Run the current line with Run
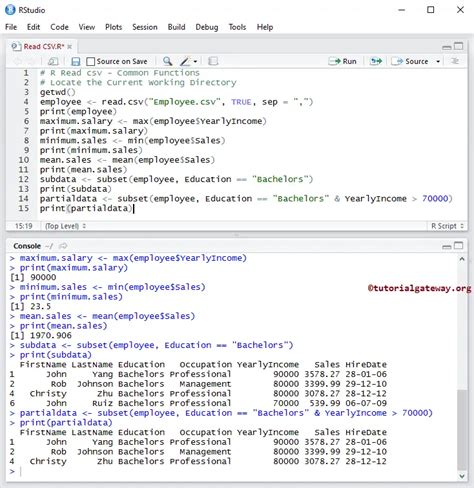Image resolution: width=474 pixels, height=488 pixels. point(343,61)
